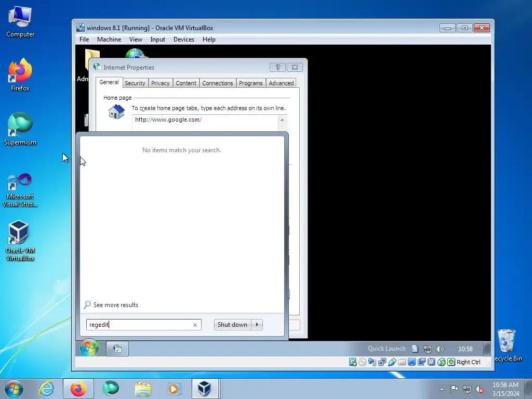This screenshot has width=532, height=399.
Task: Click the host taskbar clock 10:58 AM
Action: pyautogui.click(x=506, y=389)
